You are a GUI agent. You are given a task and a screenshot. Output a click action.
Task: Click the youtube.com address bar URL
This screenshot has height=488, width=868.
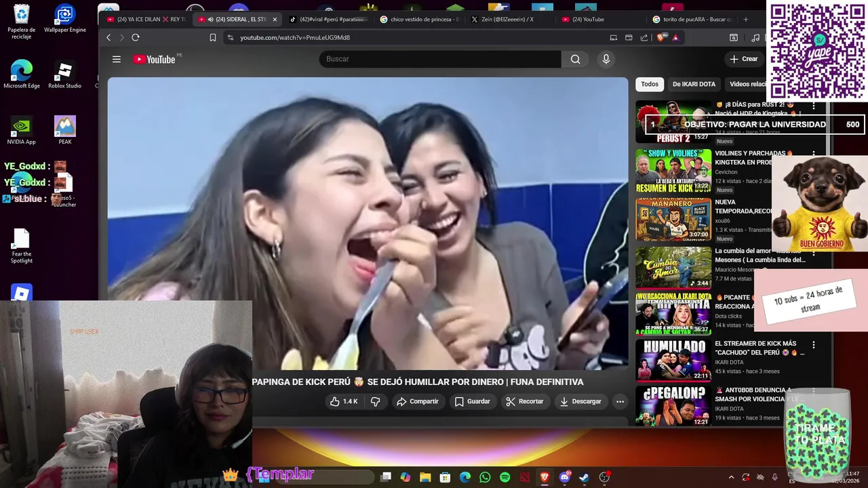click(295, 37)
